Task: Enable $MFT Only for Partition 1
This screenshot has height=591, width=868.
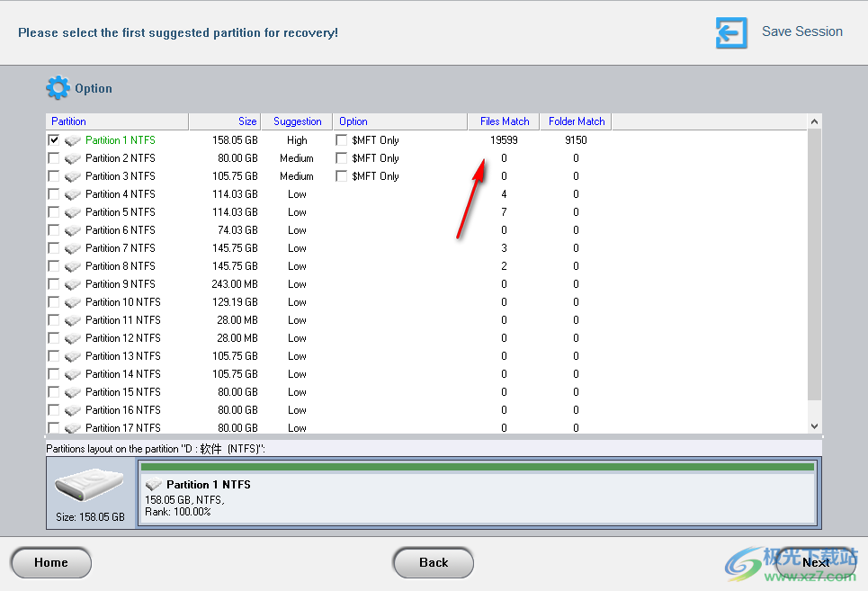Action: 342,140
